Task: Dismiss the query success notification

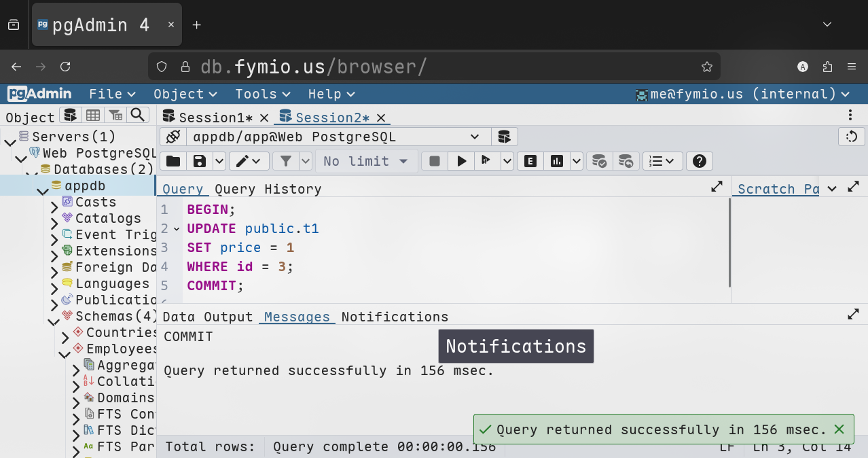Action: 839,429
